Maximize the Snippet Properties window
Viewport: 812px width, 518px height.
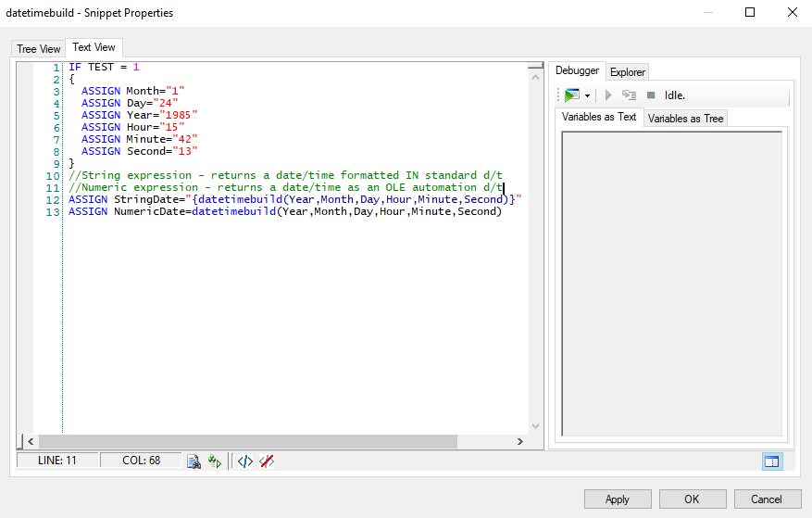[x=750, y=12]
